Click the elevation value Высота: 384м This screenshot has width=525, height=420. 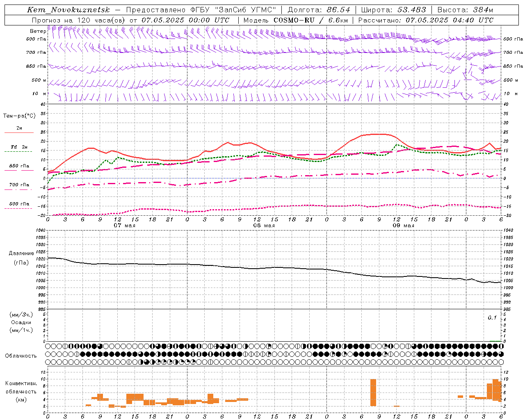coord(465,10)
